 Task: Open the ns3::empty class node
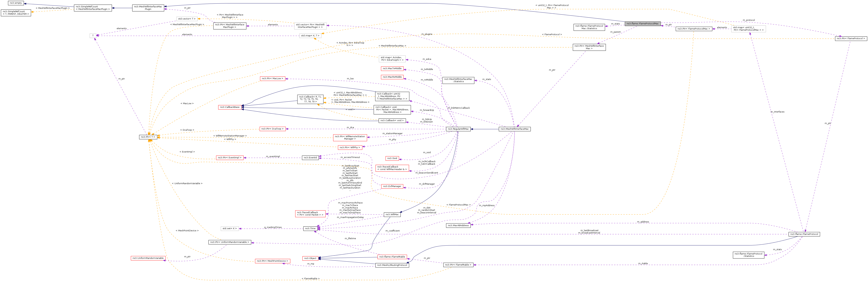point(16,3)
